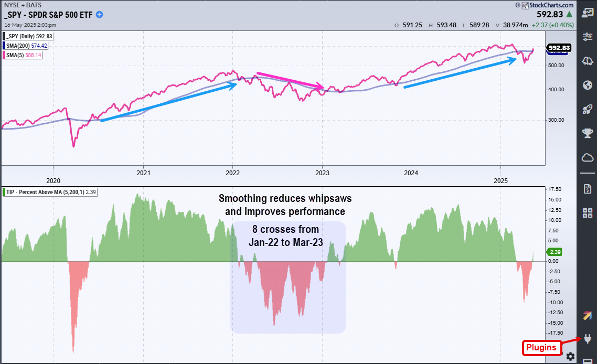Click the 592.83 price tag on the price axis
Image resolution: width=597 pixels, height=364 pixels.
click(x=559, y=48)
